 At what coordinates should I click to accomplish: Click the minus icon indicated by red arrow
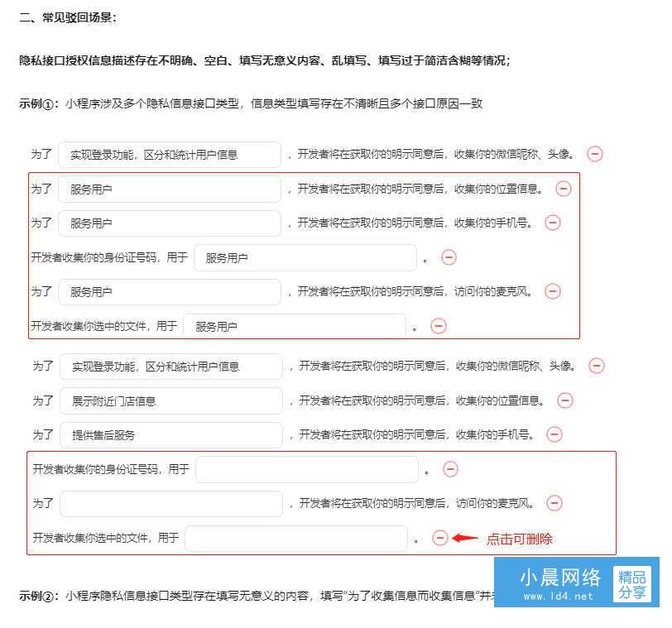(440, 538)
